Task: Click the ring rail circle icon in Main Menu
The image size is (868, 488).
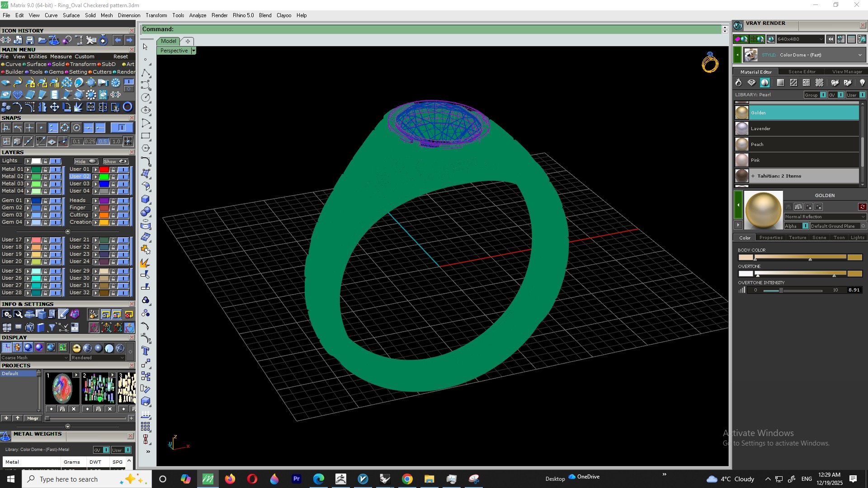Action: 127,107
